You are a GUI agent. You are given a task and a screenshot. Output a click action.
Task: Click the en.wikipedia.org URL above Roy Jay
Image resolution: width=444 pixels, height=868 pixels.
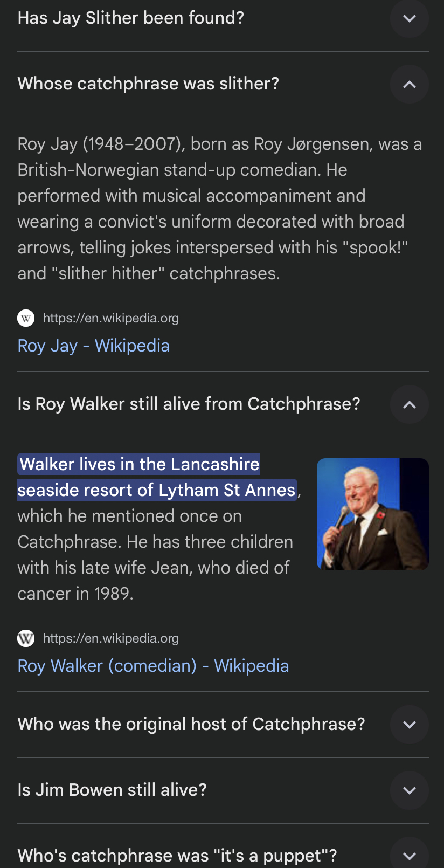111,318
